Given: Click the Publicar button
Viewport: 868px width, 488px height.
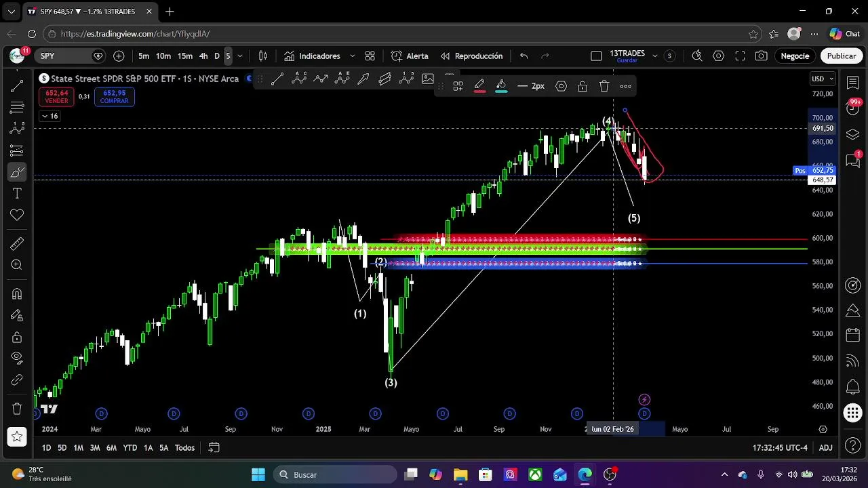Looking at the screenshot, I should [x=842, y=56].
